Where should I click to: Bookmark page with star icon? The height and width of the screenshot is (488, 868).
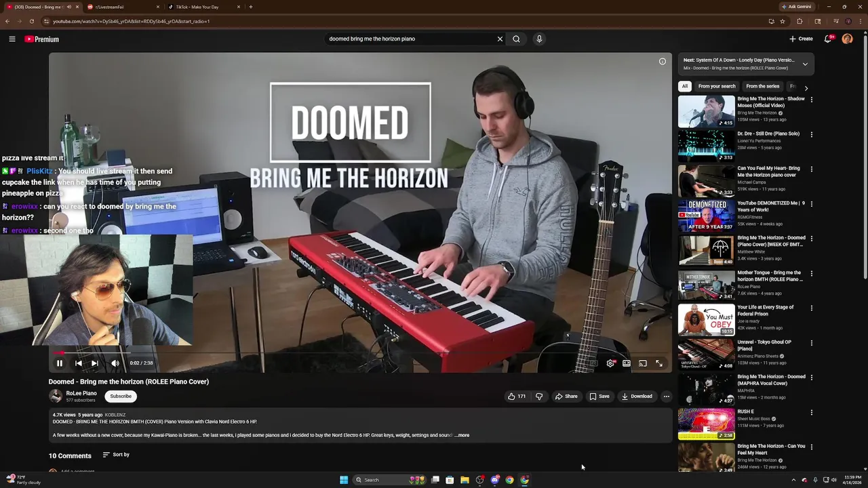(783, 21)
